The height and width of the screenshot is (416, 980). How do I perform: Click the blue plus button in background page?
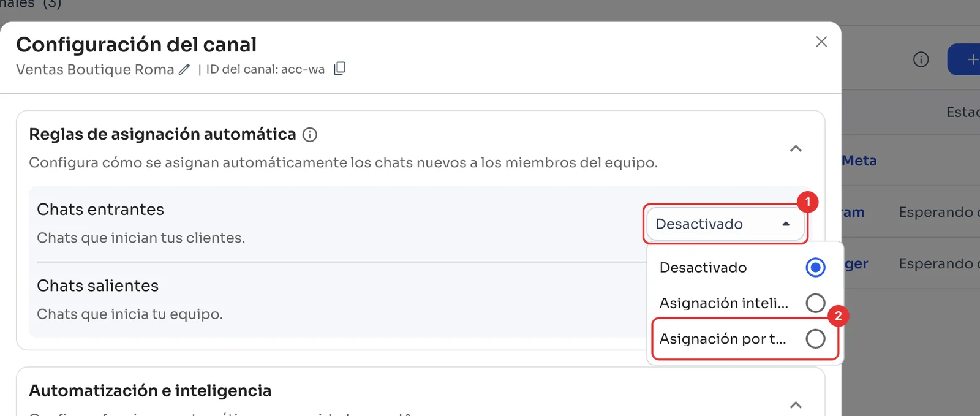pos(965,59)
